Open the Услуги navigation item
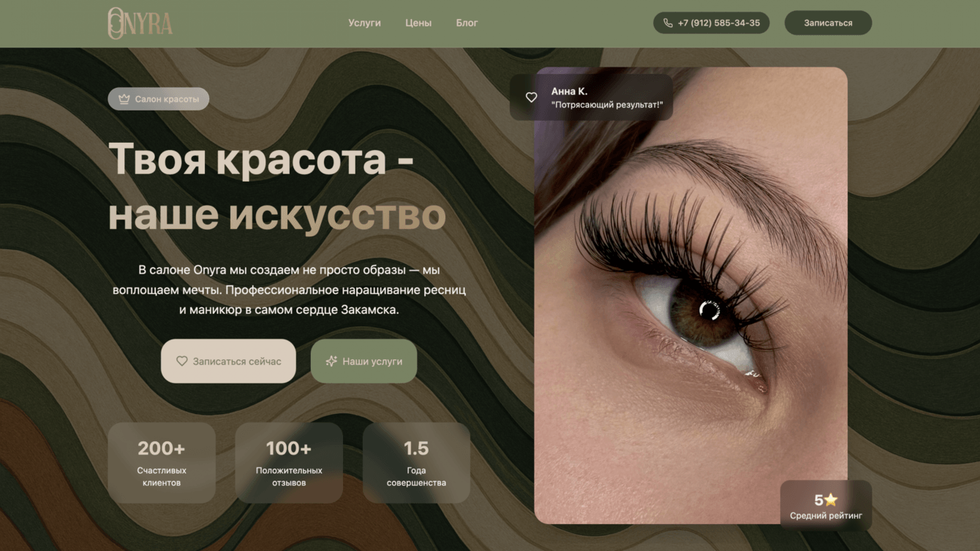 pos(365,23)
